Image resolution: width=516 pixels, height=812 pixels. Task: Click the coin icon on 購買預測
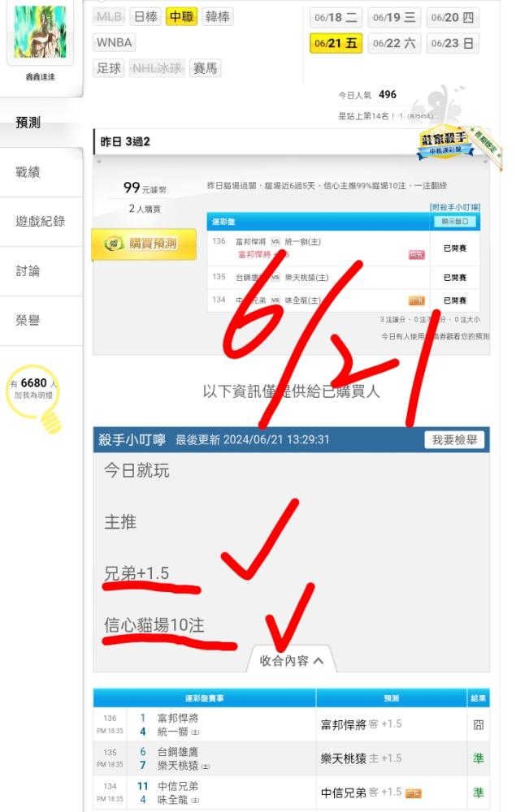point(114,244)
